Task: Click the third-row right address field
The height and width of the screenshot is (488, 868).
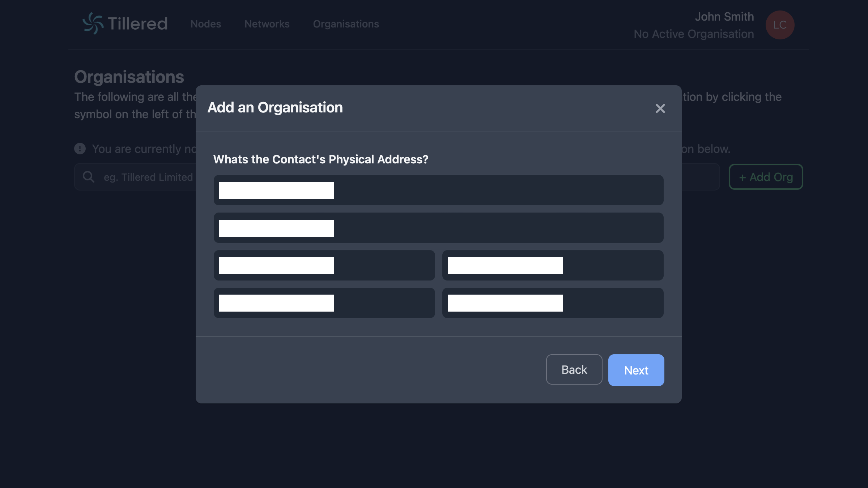Action: pyautogui.click(x=553, y=265)
